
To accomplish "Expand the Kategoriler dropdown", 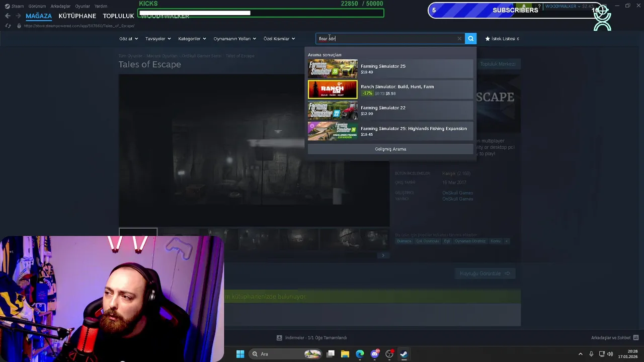I will tap(192, 39).
